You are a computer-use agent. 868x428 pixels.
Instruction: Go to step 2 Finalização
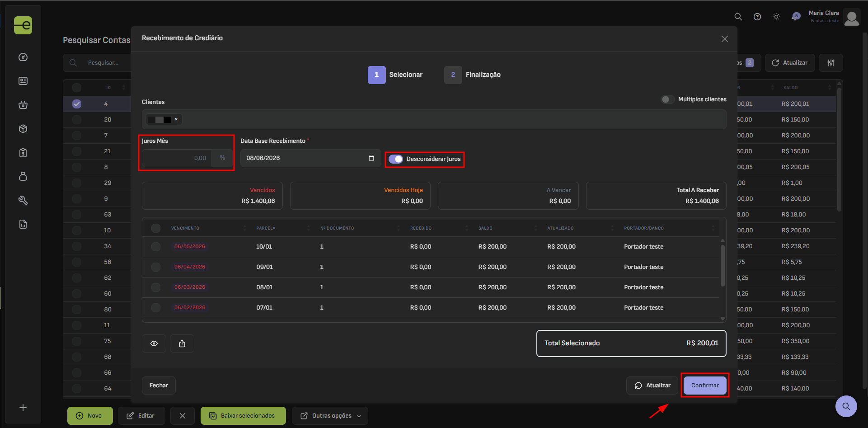coord(473,75)
